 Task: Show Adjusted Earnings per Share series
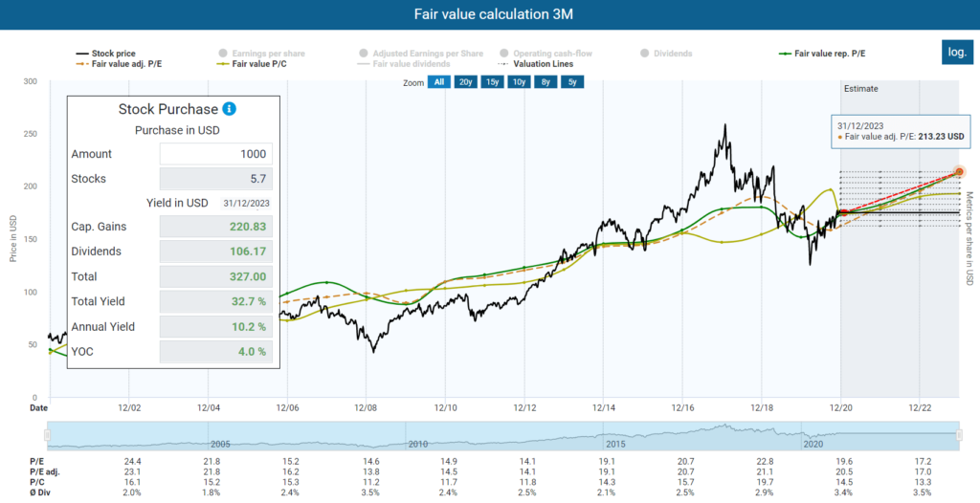421,54
